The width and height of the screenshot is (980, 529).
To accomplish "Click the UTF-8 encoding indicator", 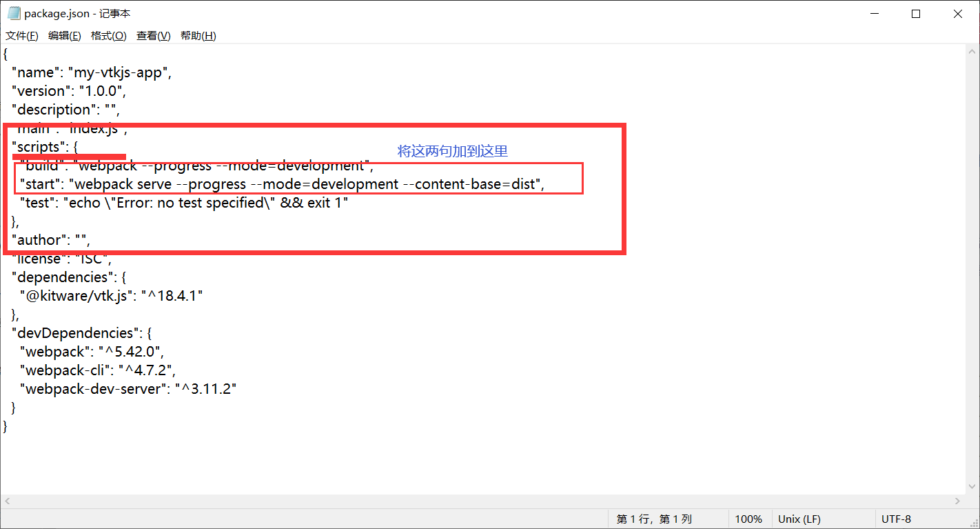I will pyautogui.click(x=897, y=519).
